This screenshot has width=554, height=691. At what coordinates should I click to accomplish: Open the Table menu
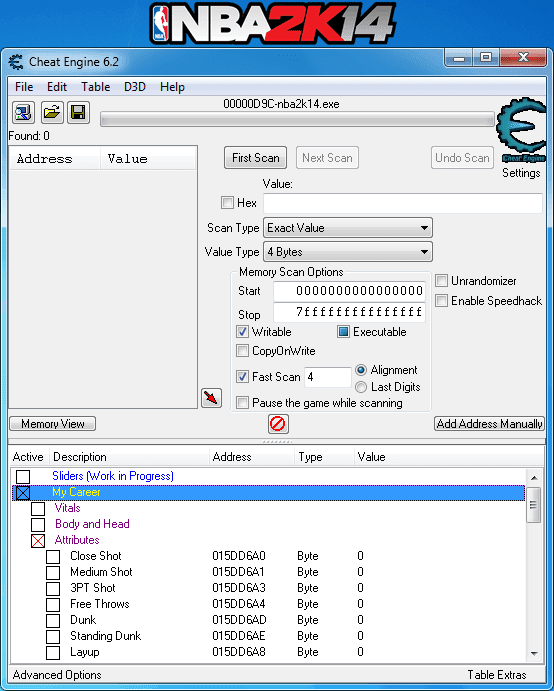click(x=95, y=87)
